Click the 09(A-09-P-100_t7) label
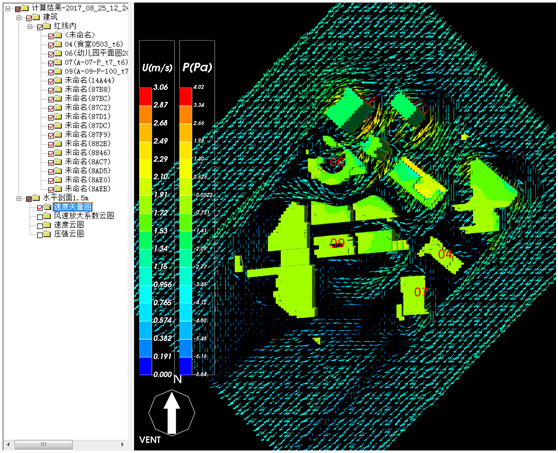558x453 pixels. click(x=96, y=71)
